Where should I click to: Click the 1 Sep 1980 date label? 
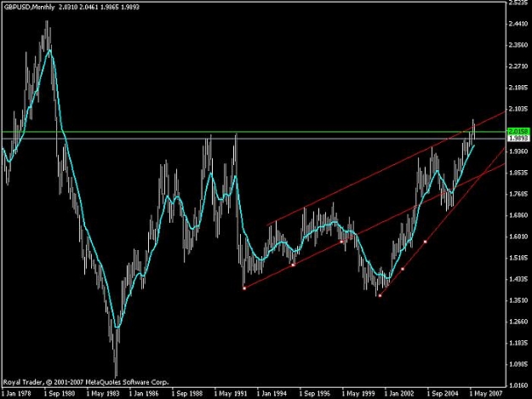click(60, 394)
